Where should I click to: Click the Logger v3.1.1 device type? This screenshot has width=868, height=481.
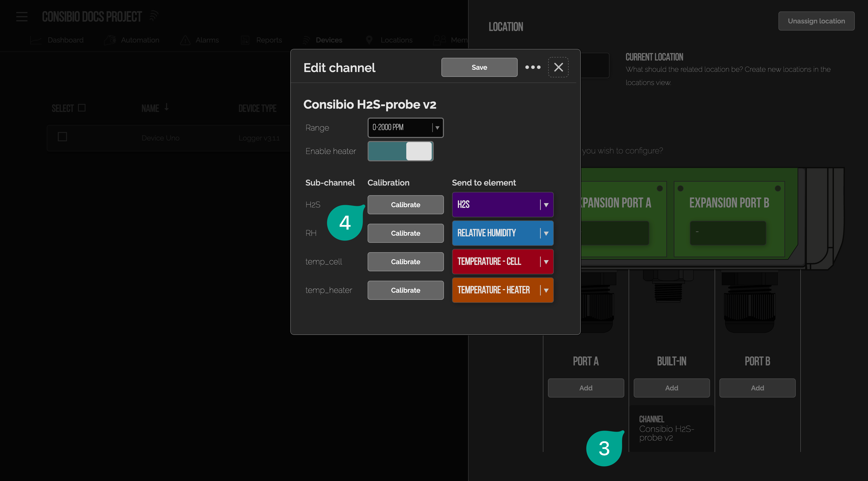(x=259, y=138)
